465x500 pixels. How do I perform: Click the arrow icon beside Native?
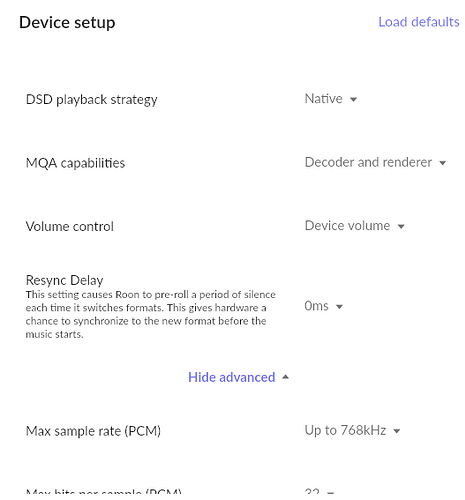(353, 99)
